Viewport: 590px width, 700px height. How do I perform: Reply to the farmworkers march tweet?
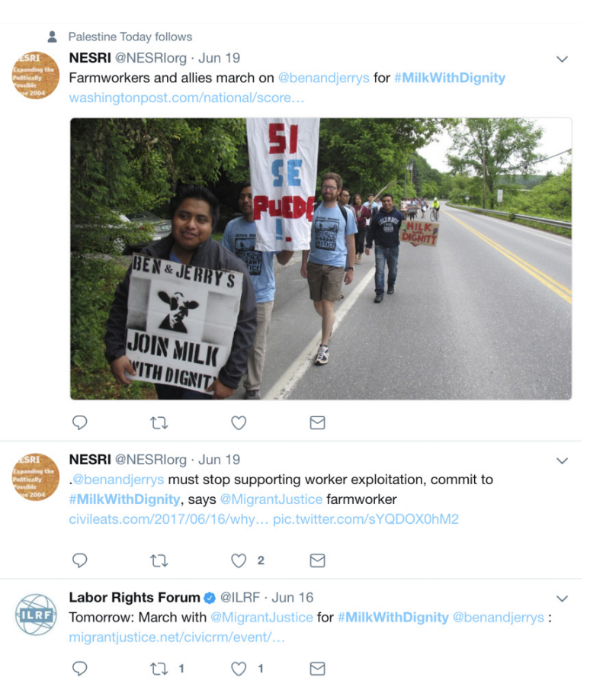pyautogui.click(x=79, y=422)
